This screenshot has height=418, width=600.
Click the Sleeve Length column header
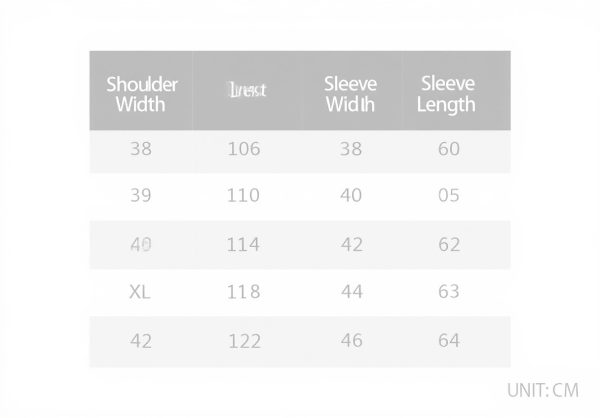pos(448,93)
